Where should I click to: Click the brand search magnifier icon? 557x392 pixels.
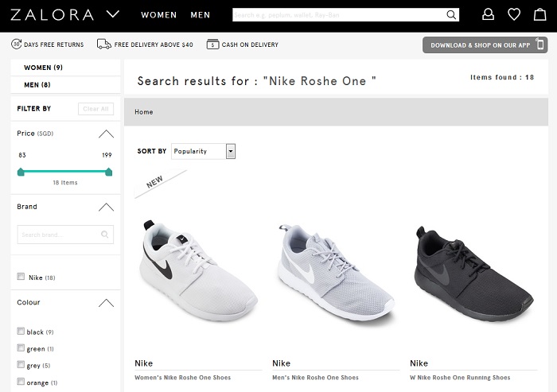[x=105, y=235]
